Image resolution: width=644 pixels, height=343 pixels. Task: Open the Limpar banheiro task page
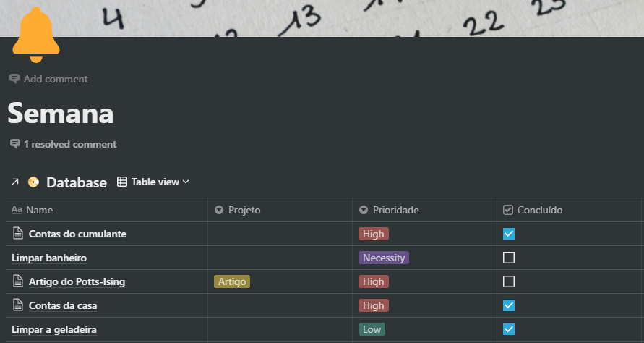[48, 258]
